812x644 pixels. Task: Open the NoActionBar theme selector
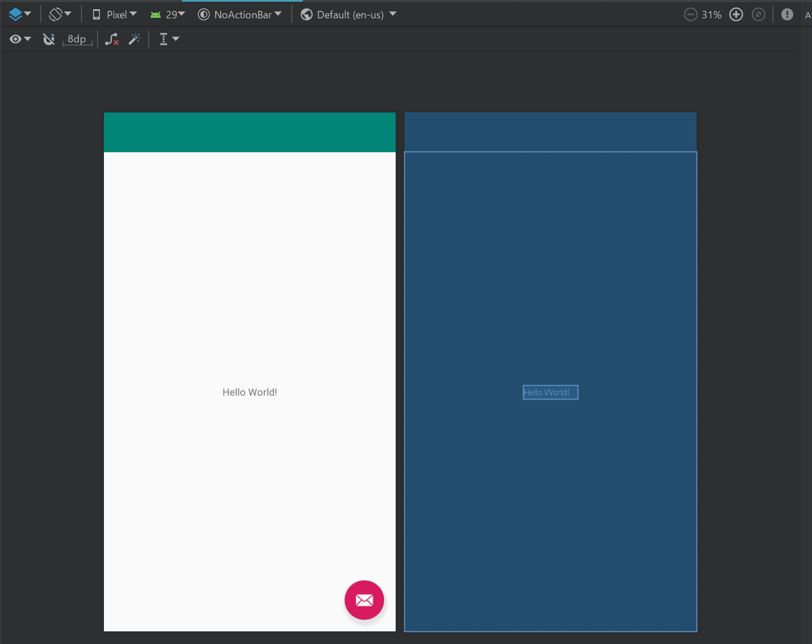pyautogui.click(x=240, y=14)
